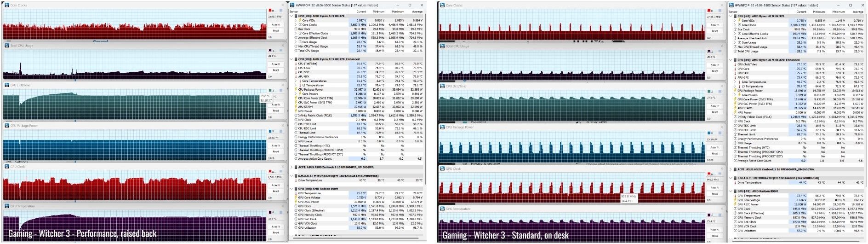868x244 pixels.
Task: Click the lightning icon next to CPU Package Power in left sensor list
Action: 296,89
